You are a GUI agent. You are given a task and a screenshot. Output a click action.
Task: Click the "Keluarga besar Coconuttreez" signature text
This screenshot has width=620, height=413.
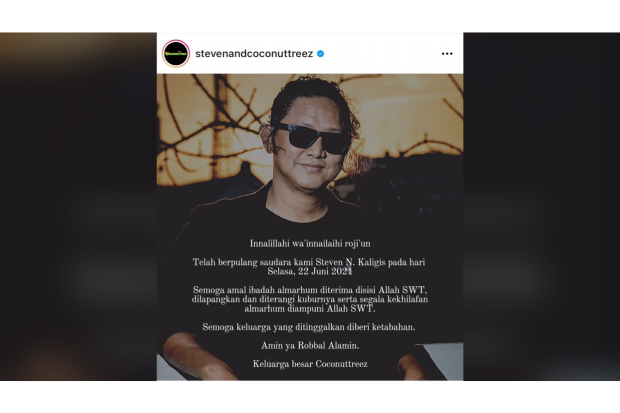310,364
